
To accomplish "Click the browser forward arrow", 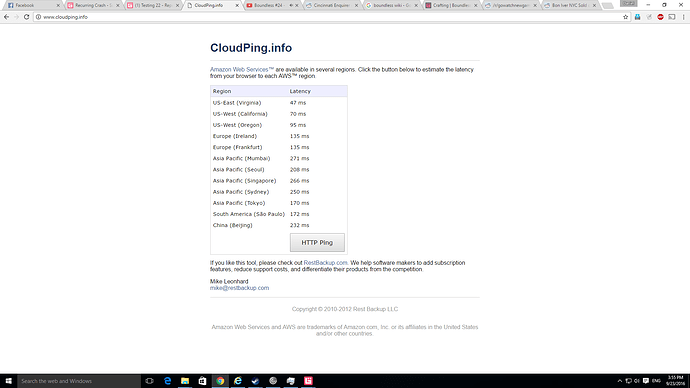I will (x=16, y=17).
